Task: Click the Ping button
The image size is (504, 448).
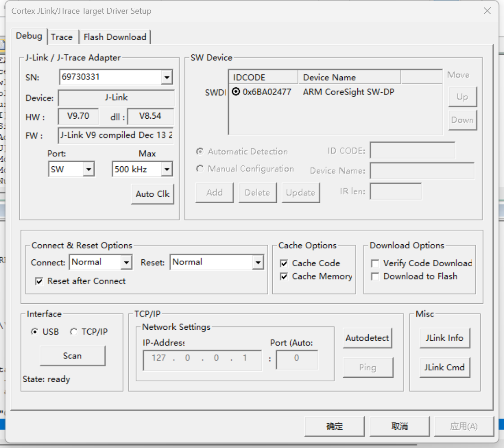Action: pos(368,367)
